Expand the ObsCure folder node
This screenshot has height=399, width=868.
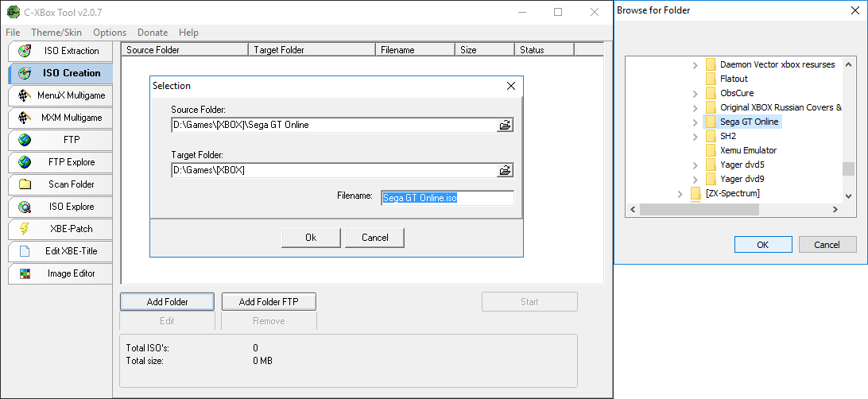696,93
